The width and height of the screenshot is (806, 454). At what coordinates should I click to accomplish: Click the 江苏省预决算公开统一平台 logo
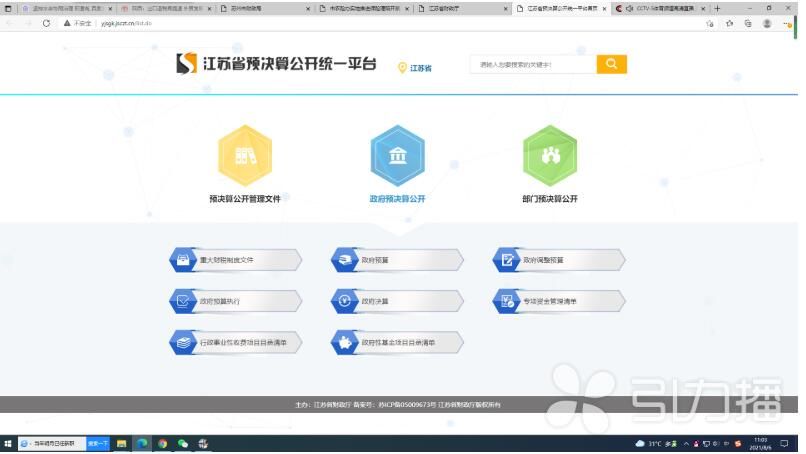tap(276, 64)
